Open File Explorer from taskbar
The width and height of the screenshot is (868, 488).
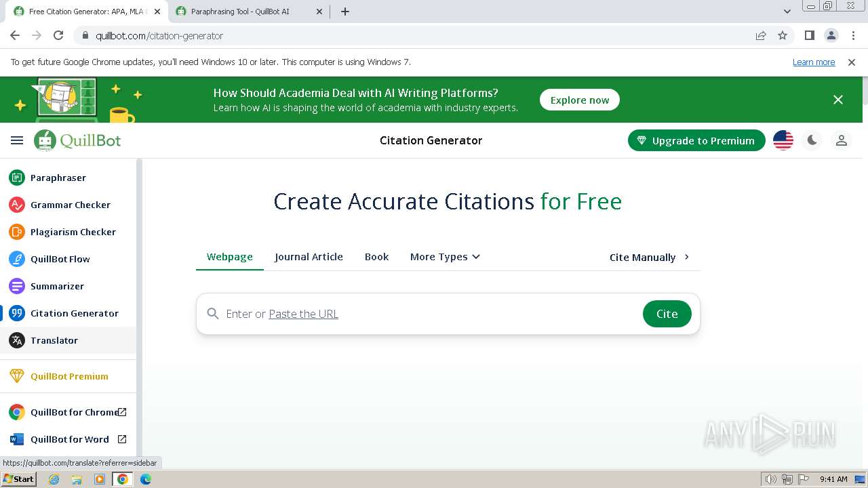point(77,479)
